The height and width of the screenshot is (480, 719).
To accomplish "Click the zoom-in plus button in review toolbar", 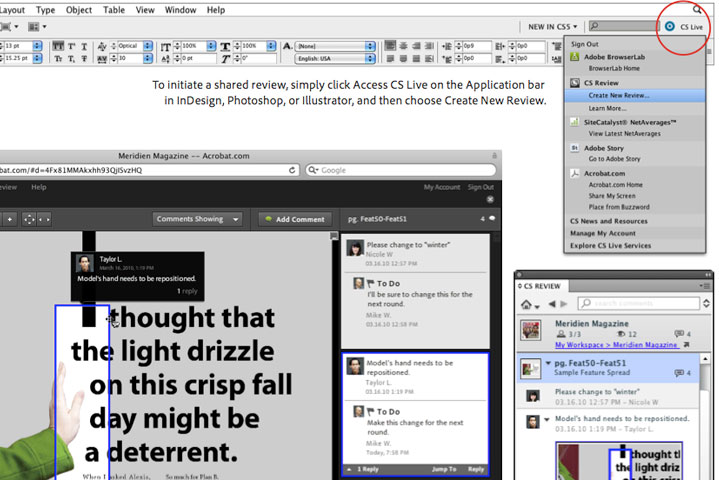I will 10,220.
